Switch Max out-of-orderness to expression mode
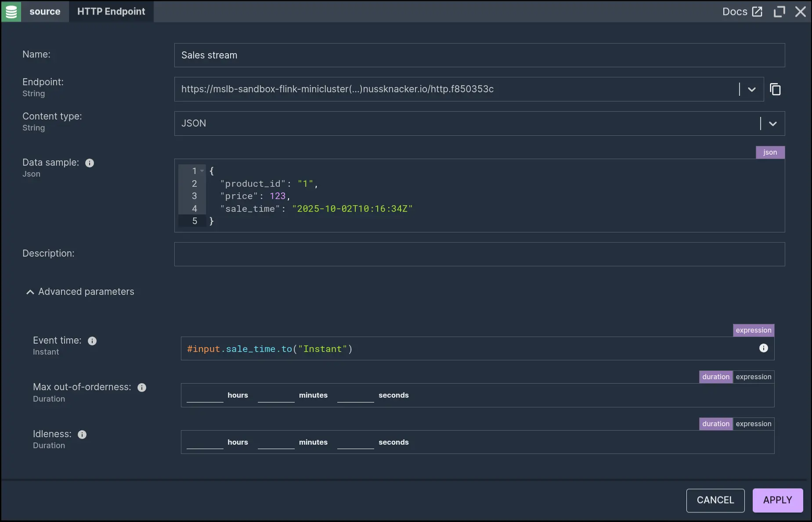812x522 pixels. [754, 377]
